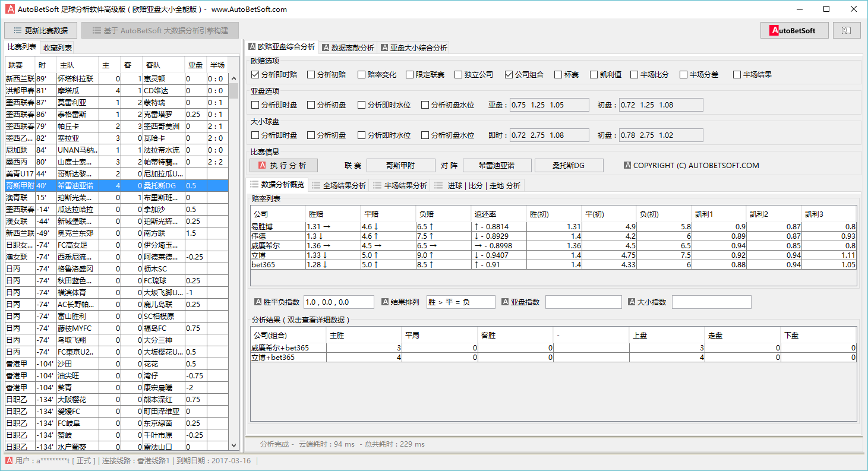Open 亚盘大小综合分析 tab
The image size is (868, 471).
414,48
